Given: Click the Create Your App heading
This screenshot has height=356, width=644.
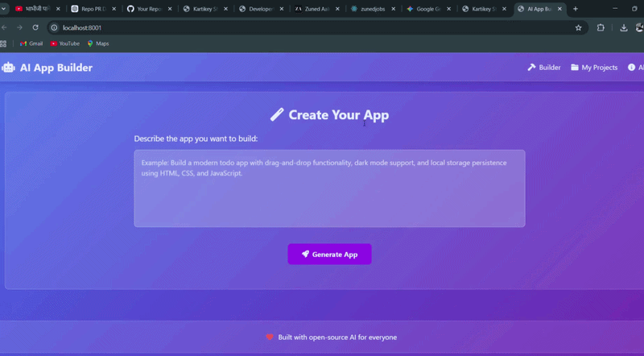Looking at the screenshot, I should [x=338, y=114].
